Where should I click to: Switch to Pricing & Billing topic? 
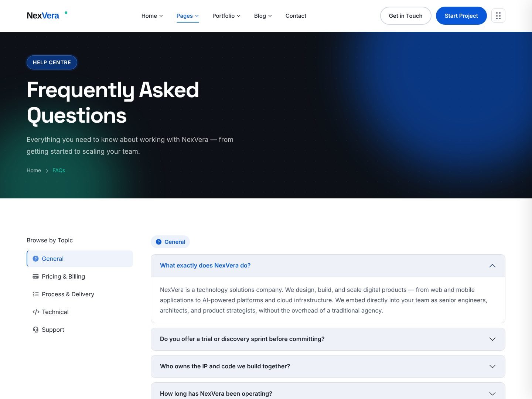point(80,276)
